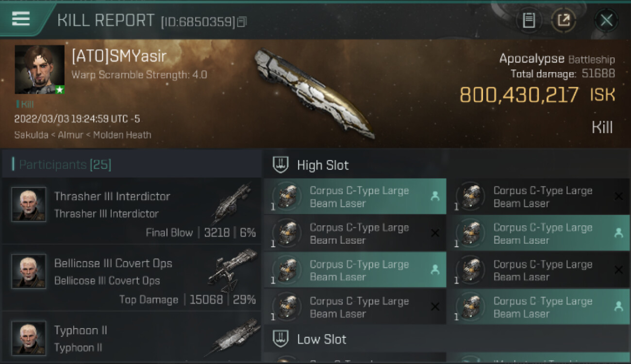Click the share/export kill report icon

[564, 20]
